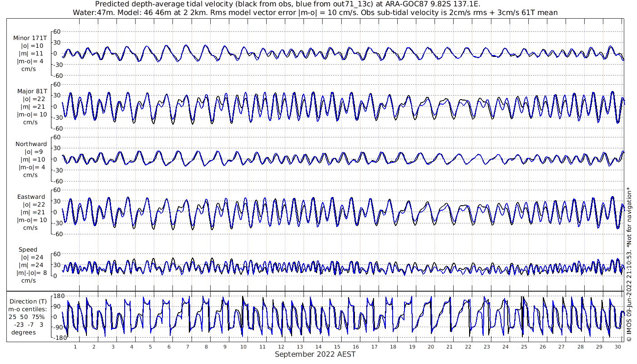Viewport: 637px width, 364px height.
Task: Click the 'Minor 171T' panel label
Action: point(30,38)
